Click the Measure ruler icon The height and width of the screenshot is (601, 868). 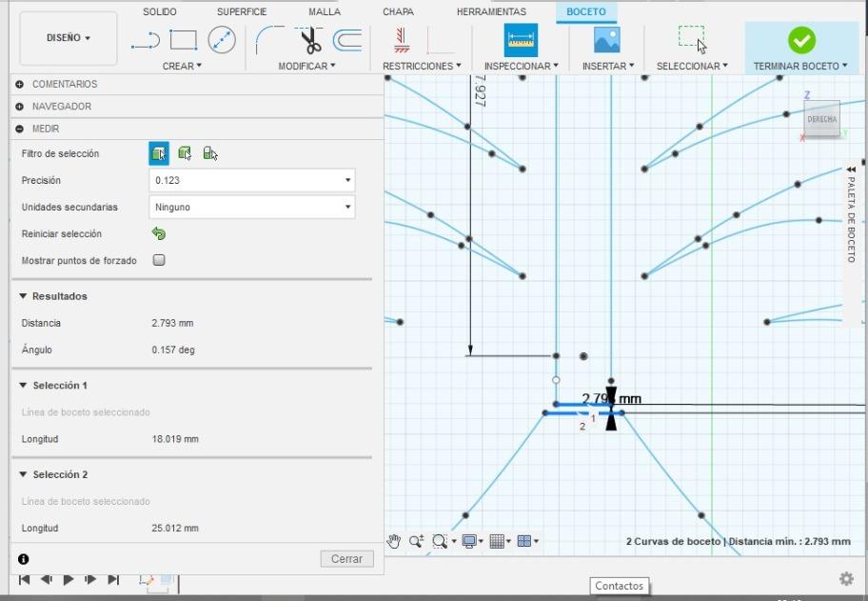pos(521,40)
